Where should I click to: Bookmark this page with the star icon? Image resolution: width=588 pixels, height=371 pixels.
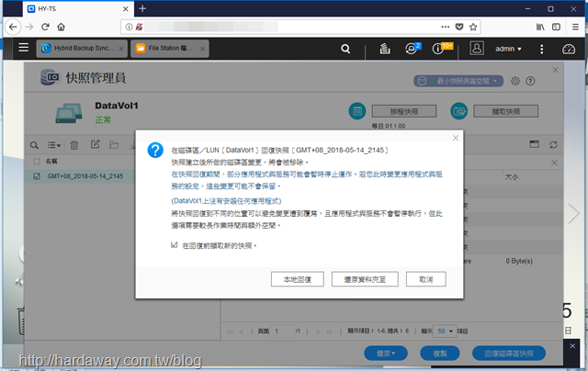[x=473, y=27]
